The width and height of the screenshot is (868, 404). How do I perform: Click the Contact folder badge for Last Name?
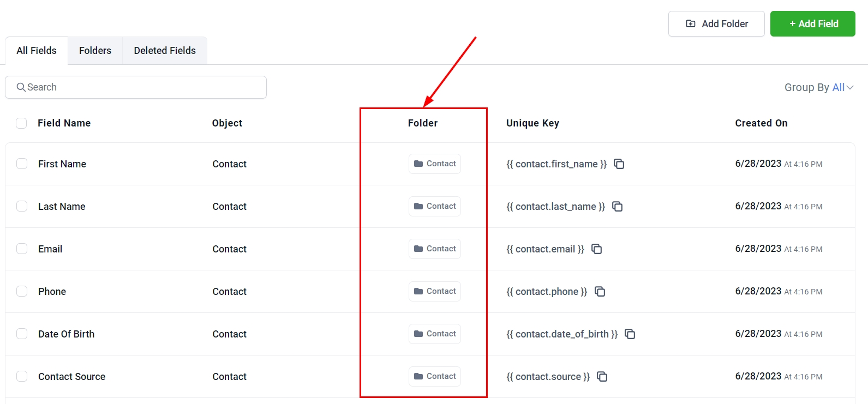click(435, 207)
